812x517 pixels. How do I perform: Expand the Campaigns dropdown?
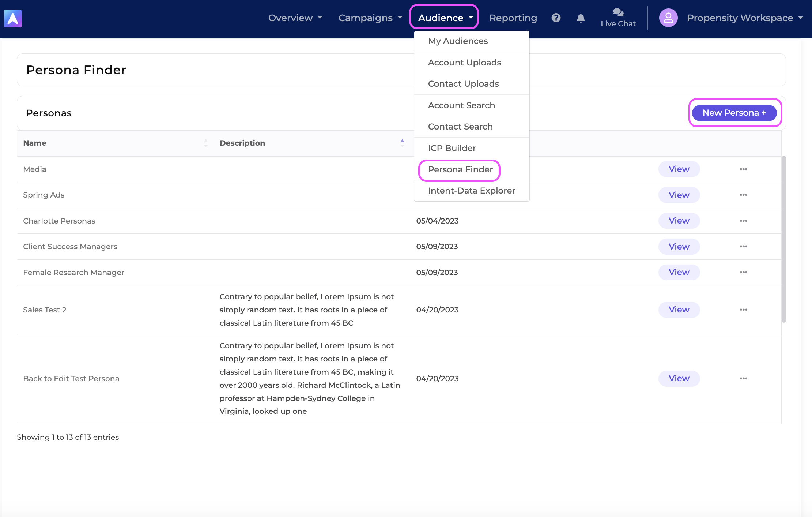[370, 18]
